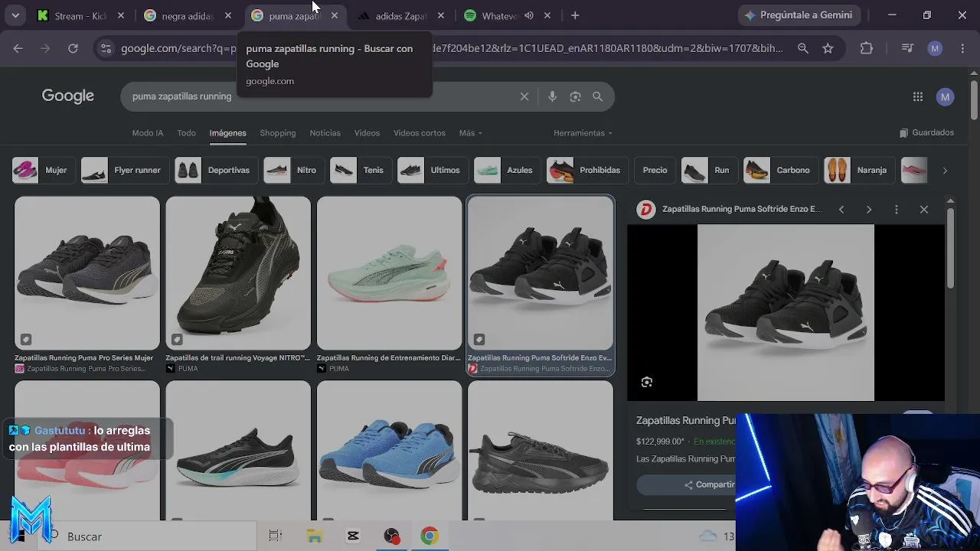980x551 pixels.
Task: Click the Chrome address bar URL
Action: click(x=452, y=48)
